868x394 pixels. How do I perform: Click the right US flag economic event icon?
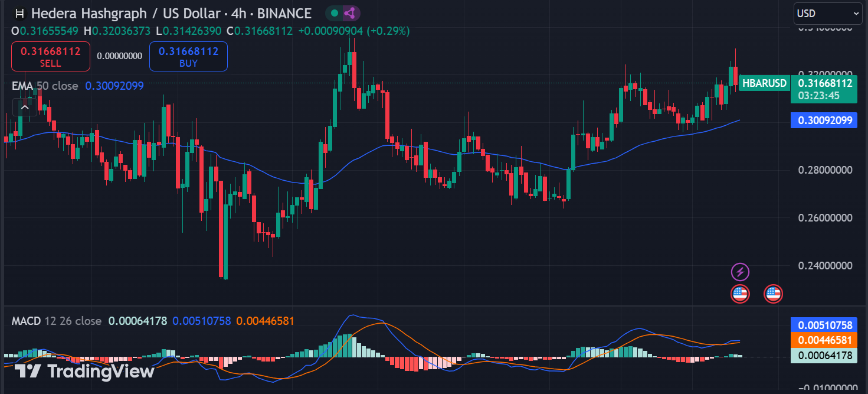tap(773, 294)
